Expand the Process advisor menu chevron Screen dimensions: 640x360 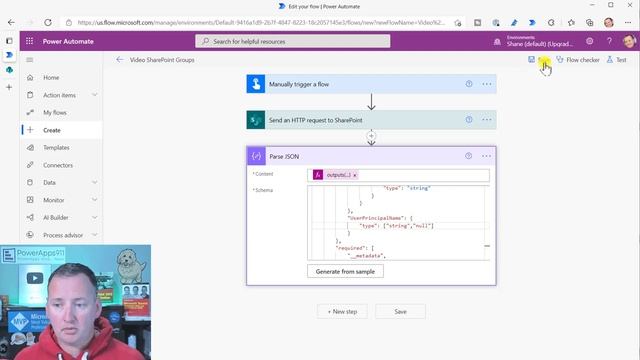[x=95, y=235]
